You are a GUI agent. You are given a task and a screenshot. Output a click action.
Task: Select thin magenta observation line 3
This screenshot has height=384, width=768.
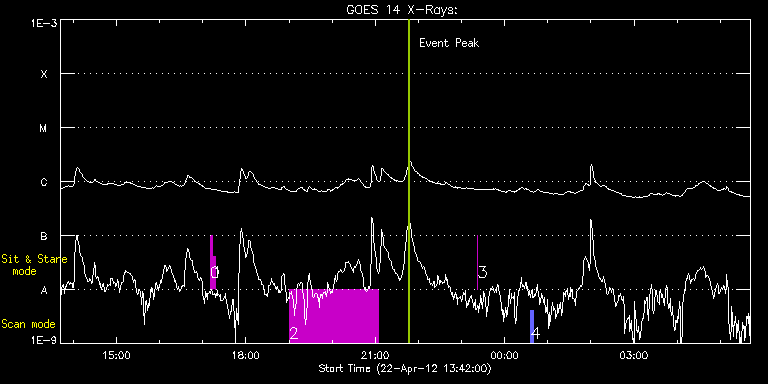[477, 262]
